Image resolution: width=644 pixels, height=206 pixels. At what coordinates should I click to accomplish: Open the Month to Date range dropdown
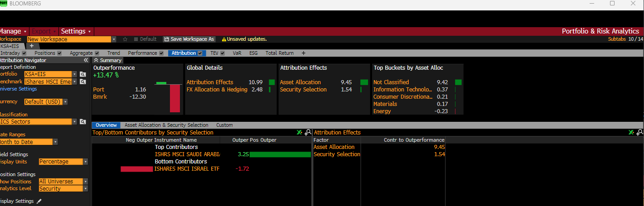(x=28, y=141)
